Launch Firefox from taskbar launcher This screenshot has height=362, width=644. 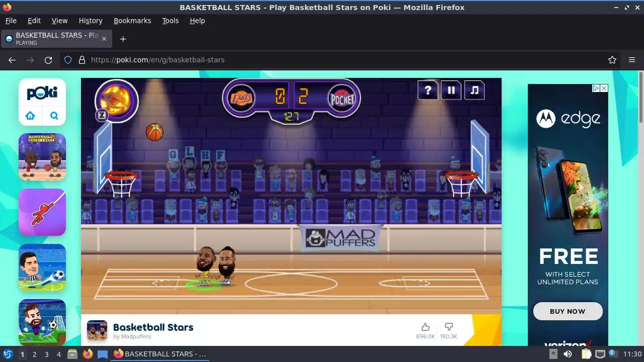88,354
